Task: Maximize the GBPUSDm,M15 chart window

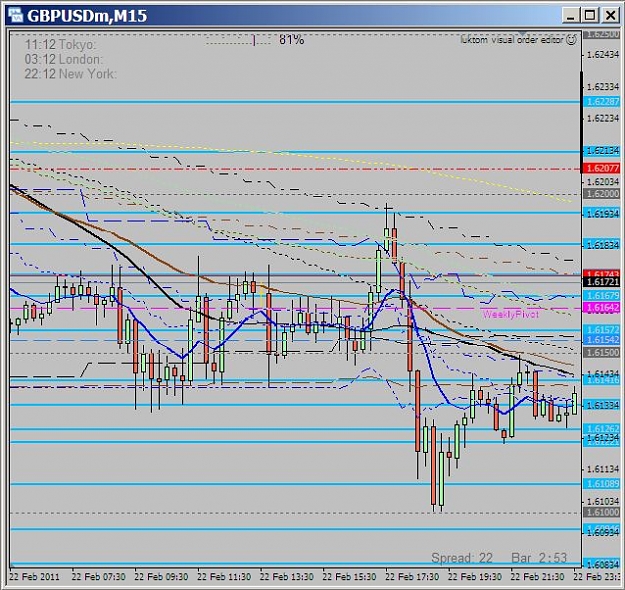Action: pos(590,16)
